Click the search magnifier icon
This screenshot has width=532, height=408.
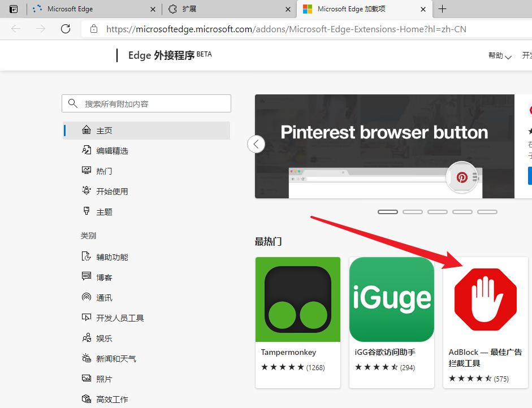[x=72, y=103]
